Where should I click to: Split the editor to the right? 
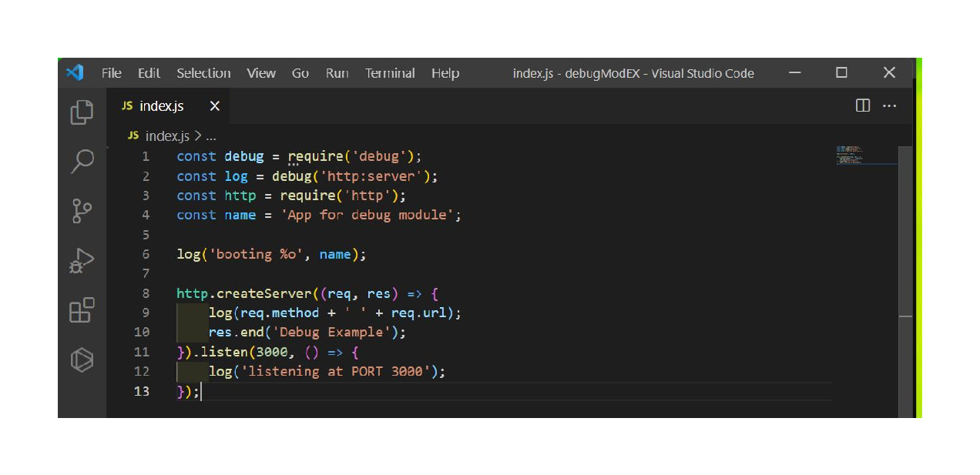coord(863,105)
